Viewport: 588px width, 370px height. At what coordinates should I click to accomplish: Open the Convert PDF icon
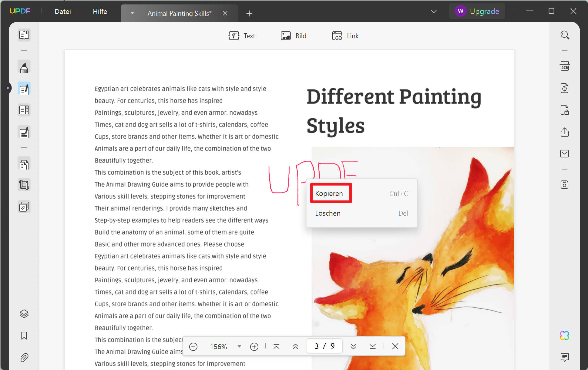(x=565, y=88)
